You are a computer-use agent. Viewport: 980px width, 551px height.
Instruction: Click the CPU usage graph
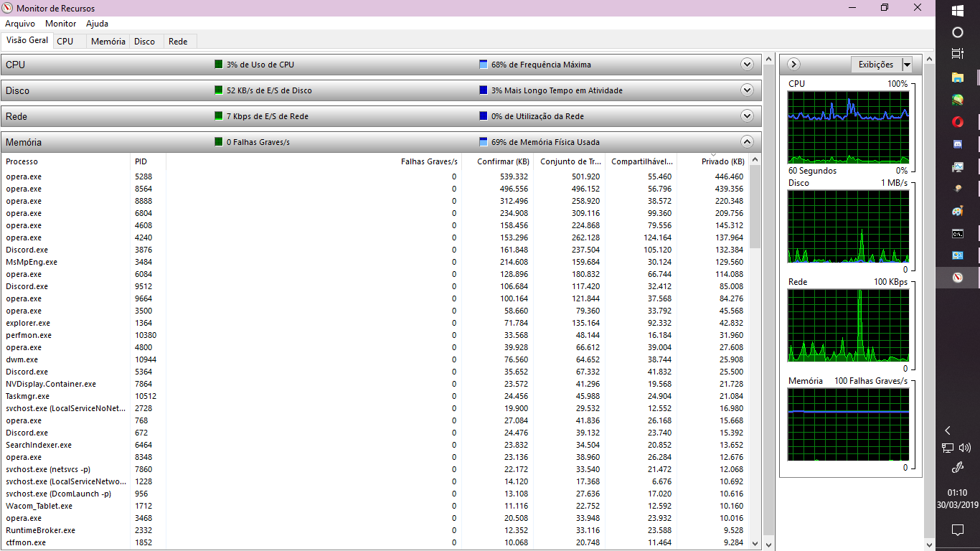point(848,127)
